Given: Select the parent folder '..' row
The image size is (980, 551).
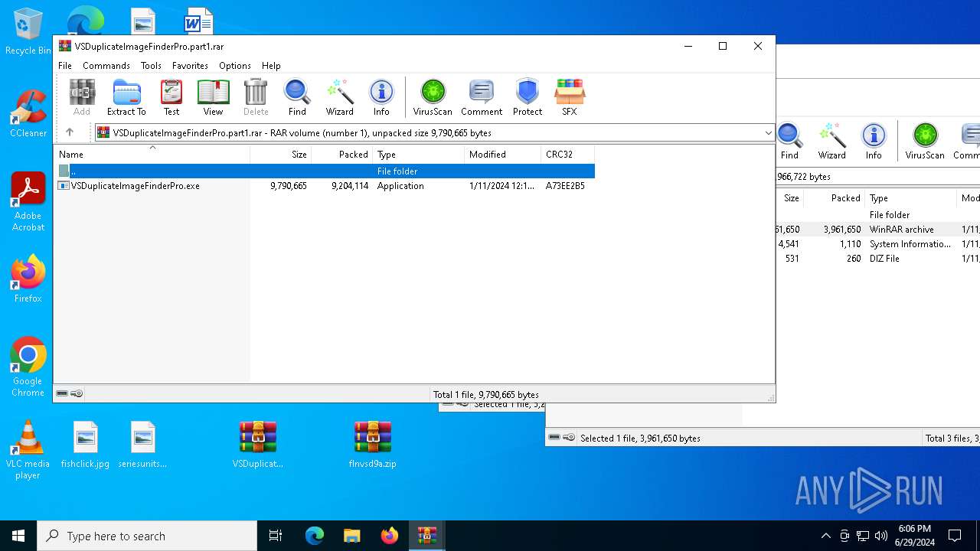Looking at the screenshot, I should pos(325,171).
